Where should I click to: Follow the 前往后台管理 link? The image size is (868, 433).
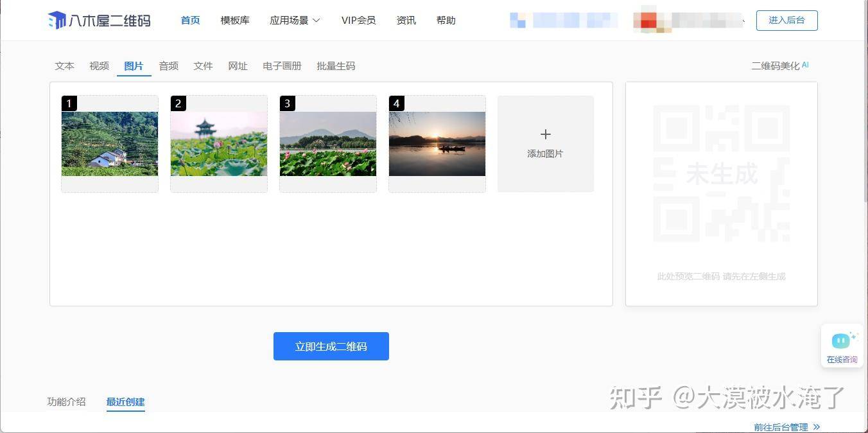coord(786,427)
